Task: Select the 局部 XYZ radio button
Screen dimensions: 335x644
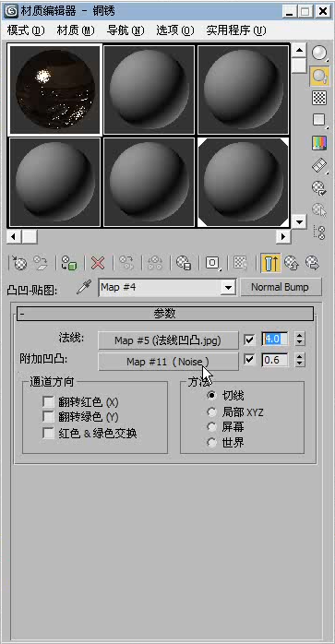Action: [211, 411]
